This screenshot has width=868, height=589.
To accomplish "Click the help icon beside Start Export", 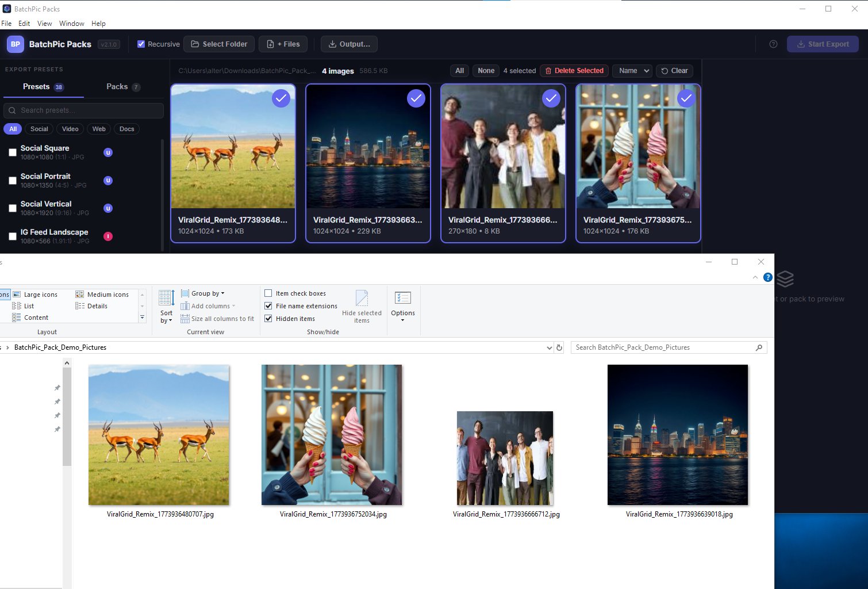I will click(773, 44).
